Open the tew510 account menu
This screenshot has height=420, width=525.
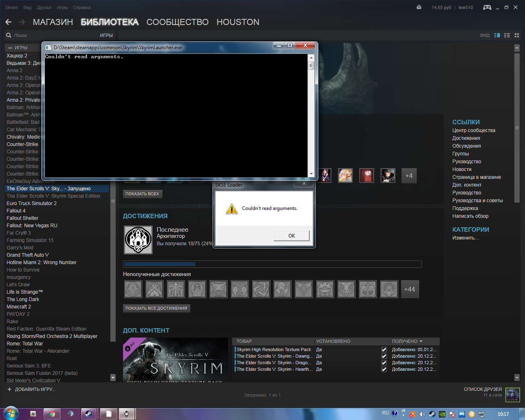466,7
